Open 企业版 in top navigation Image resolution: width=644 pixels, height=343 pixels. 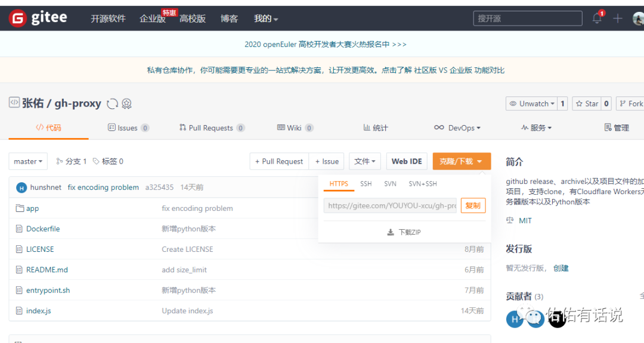pos(153,18)
